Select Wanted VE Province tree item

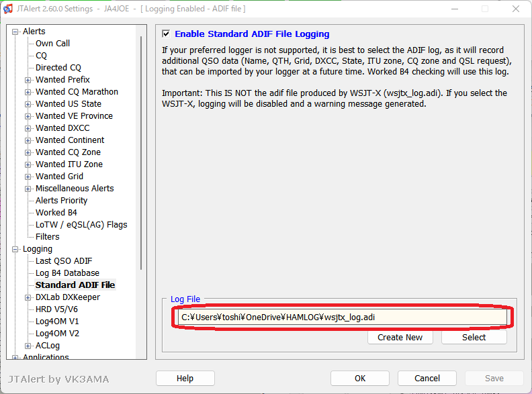[75, 116]
